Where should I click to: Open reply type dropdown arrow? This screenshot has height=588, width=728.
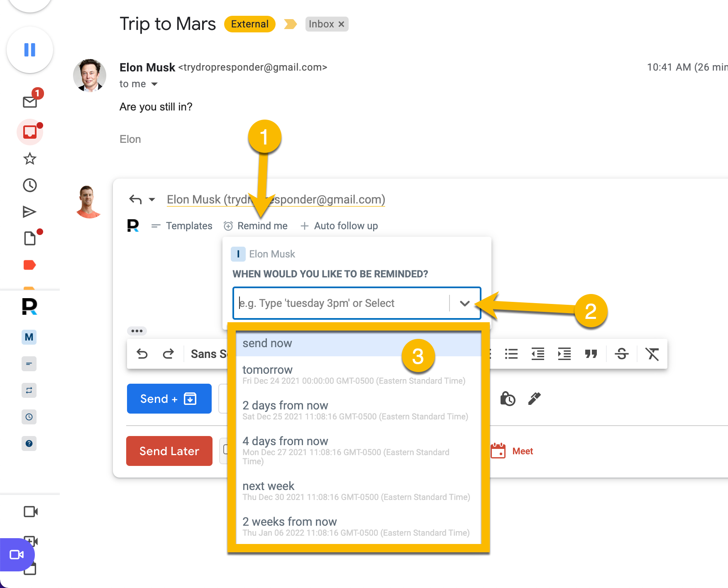coord(152,200)
